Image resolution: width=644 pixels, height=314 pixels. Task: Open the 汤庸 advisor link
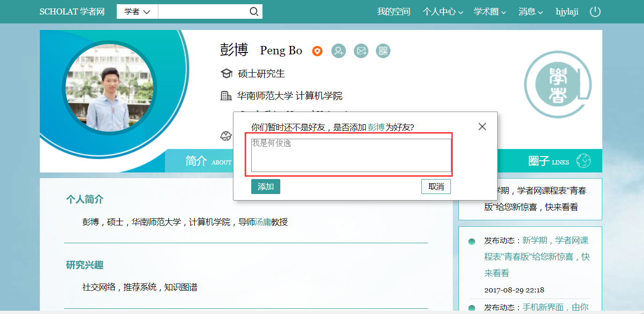262,222
